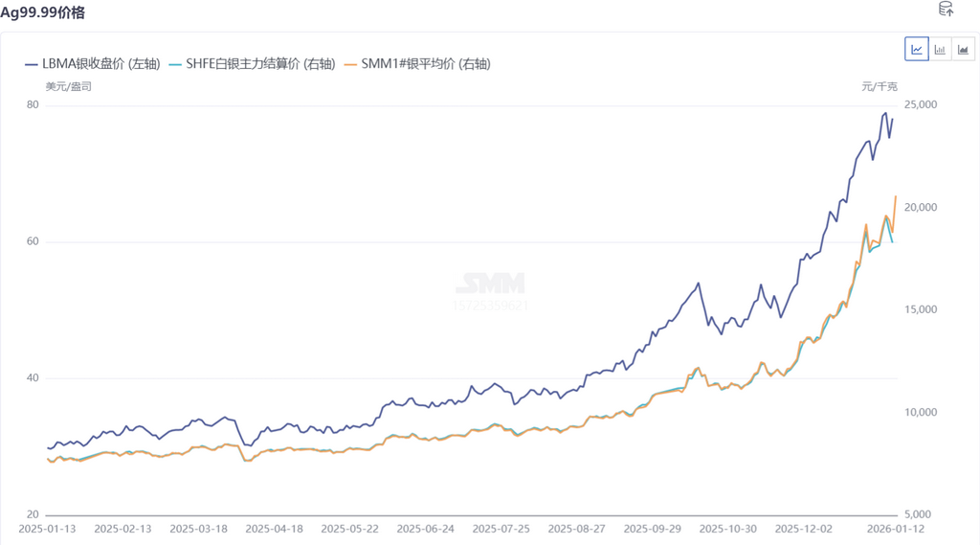
Task: Switch to line chart view
Action: (916, 49)
